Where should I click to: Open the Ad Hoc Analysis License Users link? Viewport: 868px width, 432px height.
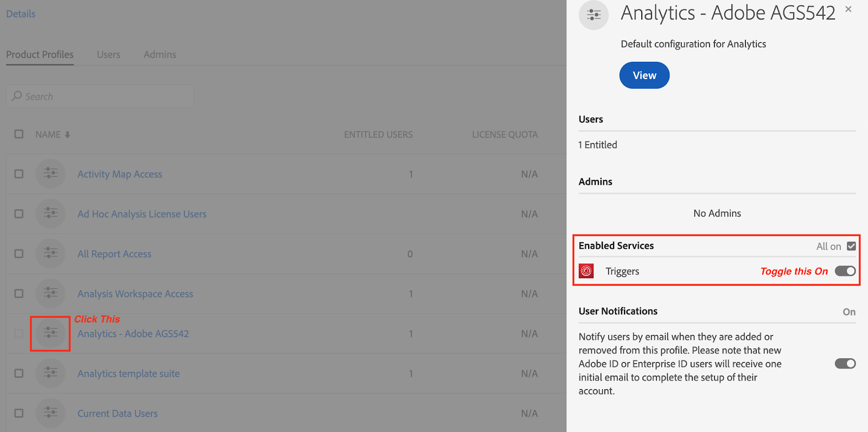142,214
